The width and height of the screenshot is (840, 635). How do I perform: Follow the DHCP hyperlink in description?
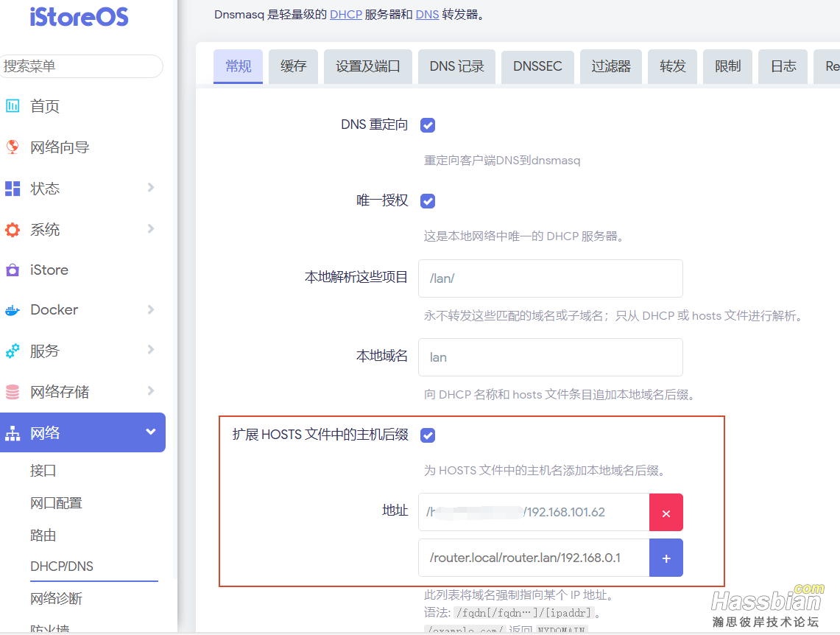coord(345,15)
